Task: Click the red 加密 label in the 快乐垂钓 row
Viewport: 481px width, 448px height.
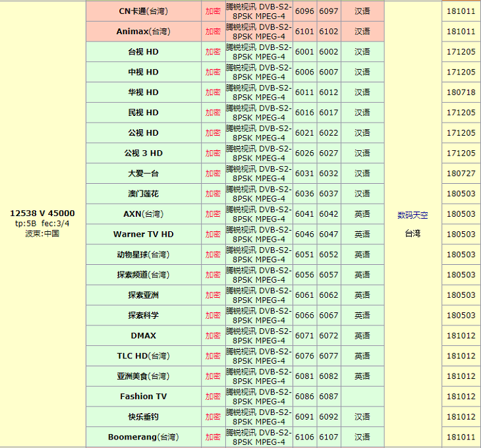Action: [213, 417]
